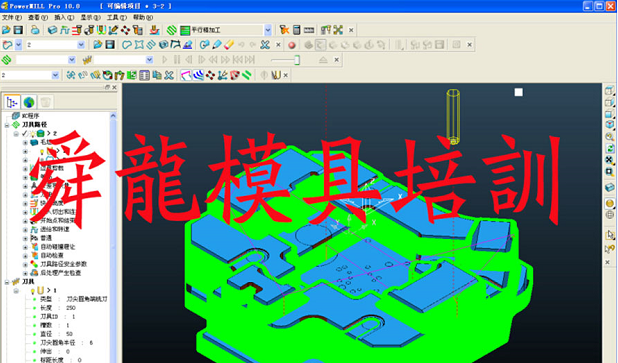Open project using the folder icon
The width and height of the screenshot is (618, 363).
[x=6, y=30]
